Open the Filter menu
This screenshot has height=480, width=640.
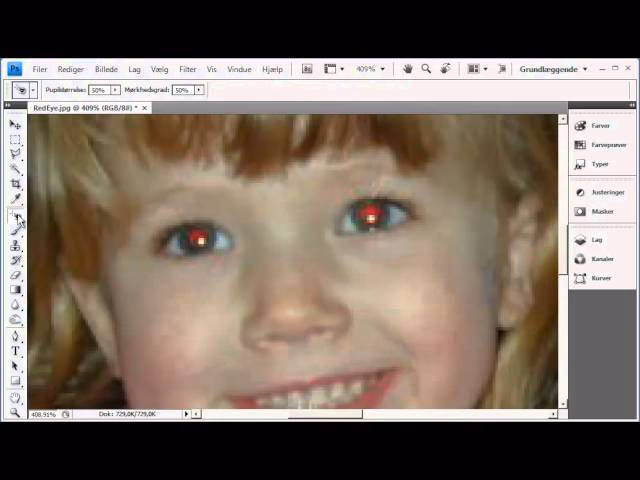[187, 69]
